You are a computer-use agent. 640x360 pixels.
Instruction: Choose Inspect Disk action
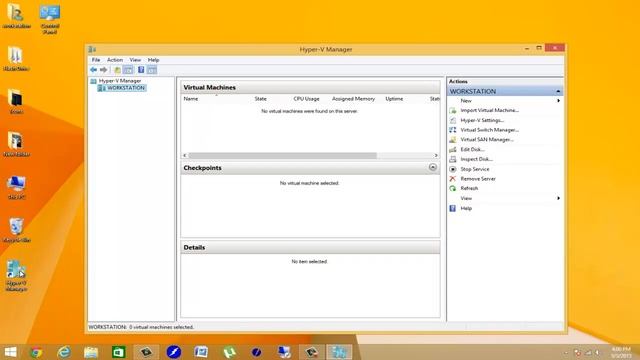[476, 159]
